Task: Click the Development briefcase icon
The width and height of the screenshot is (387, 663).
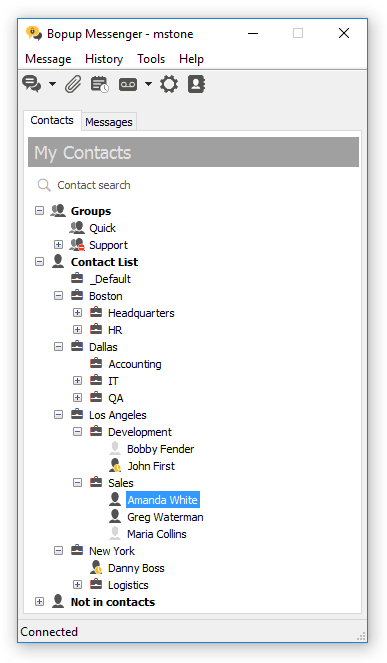Action: [96, 431]
